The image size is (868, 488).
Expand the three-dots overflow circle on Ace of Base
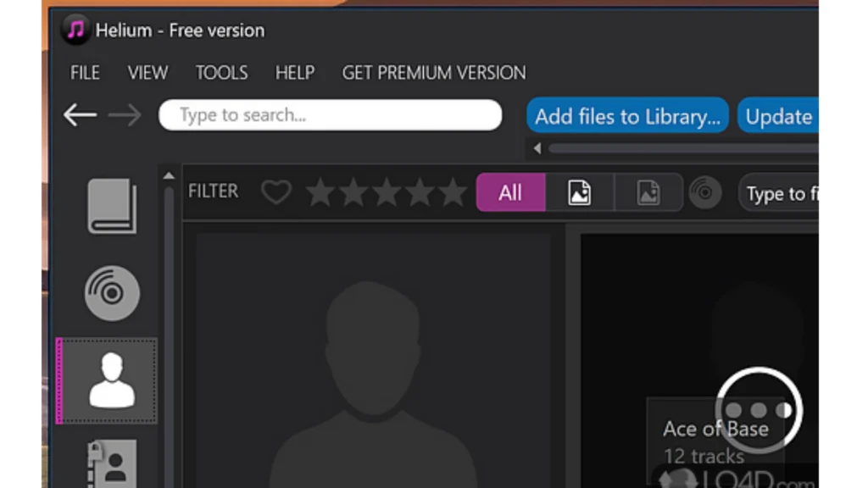tap(758, 409)
